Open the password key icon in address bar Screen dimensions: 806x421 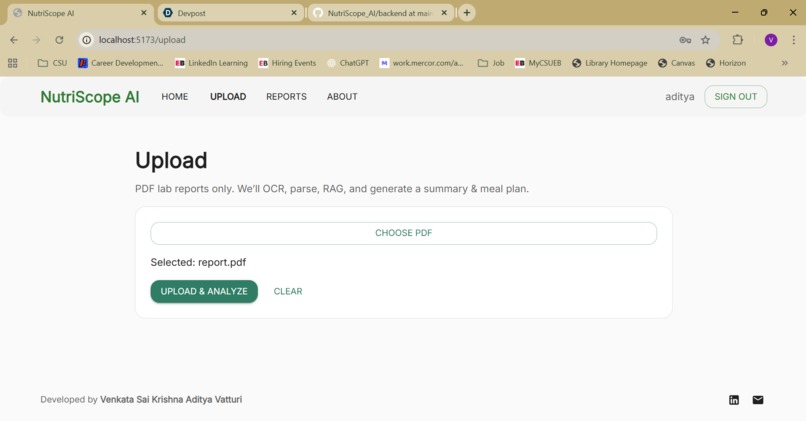(685, 40)
